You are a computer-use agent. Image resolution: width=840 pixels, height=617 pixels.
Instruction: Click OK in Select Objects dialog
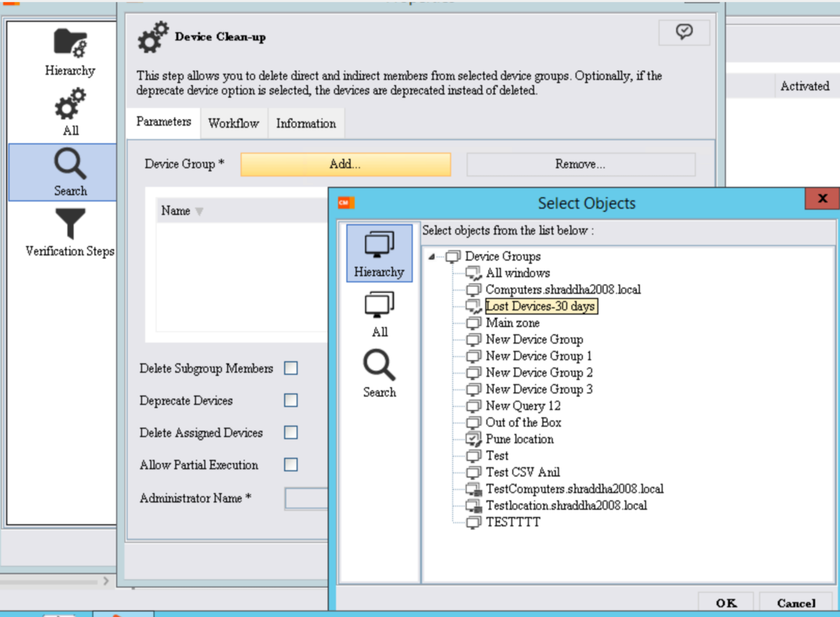coord(725,602)
